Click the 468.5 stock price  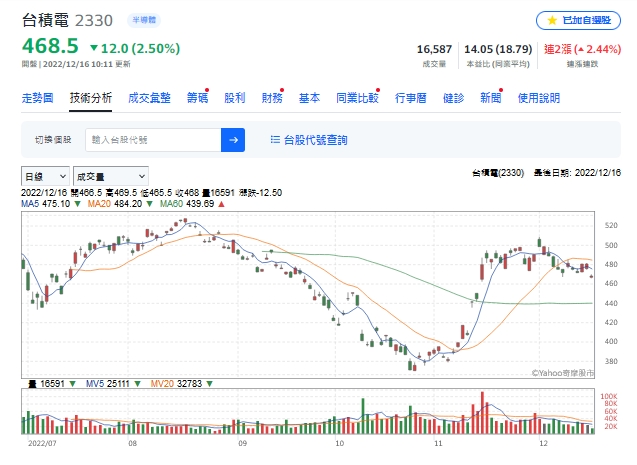click(x=50, y=46)
